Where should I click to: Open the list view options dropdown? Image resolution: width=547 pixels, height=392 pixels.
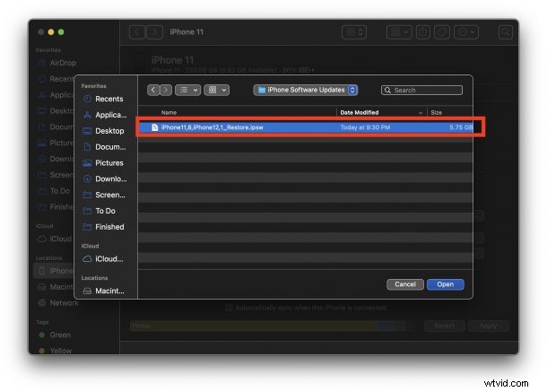point(187,90)
